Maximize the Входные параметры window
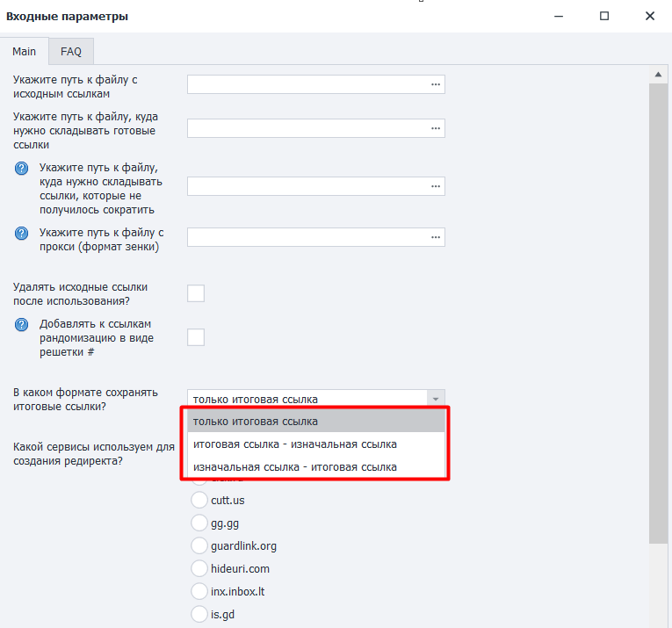Viewport: 672px width, 628px height. 604,17
